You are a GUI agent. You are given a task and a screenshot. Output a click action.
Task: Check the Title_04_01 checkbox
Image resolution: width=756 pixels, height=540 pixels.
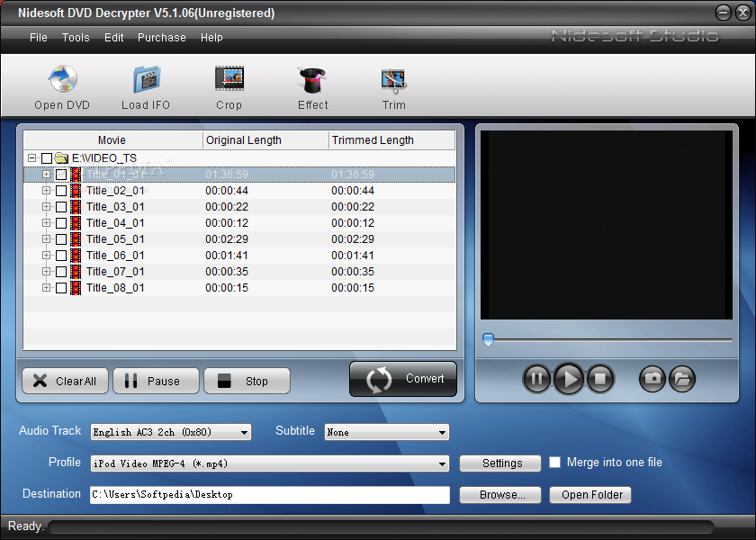point(61,223)
